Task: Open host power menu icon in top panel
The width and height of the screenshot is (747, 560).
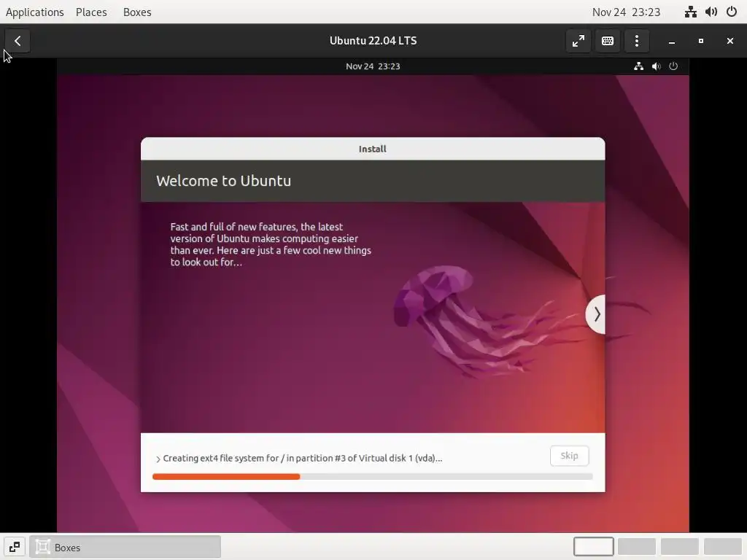Action: 732,12
